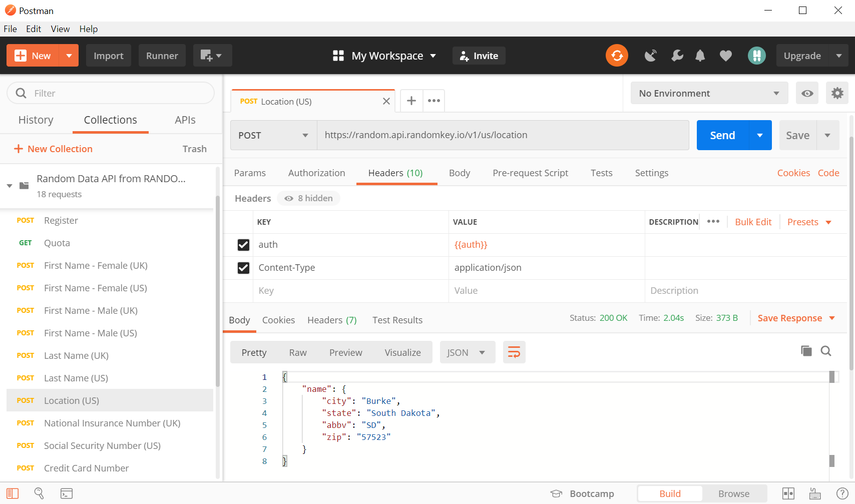This screenshot has width=855, height=504.
Task: Switch to Build mode
Action: (670, 493)
